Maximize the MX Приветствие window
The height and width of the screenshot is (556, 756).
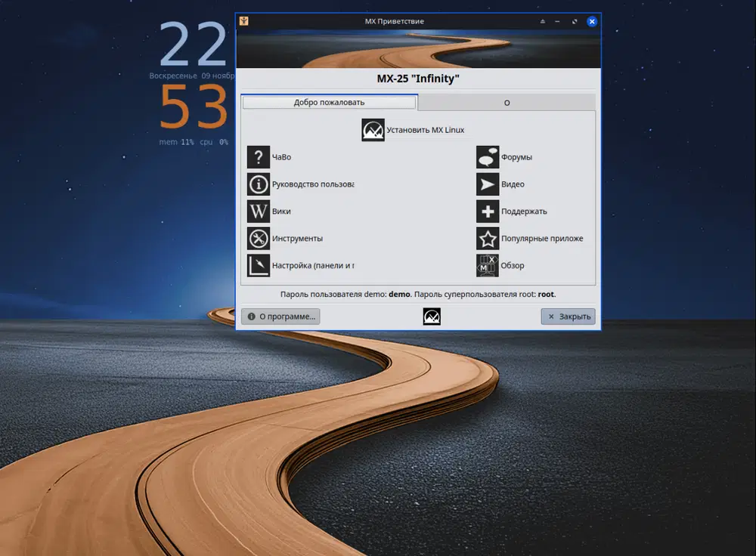pos(575,21)
